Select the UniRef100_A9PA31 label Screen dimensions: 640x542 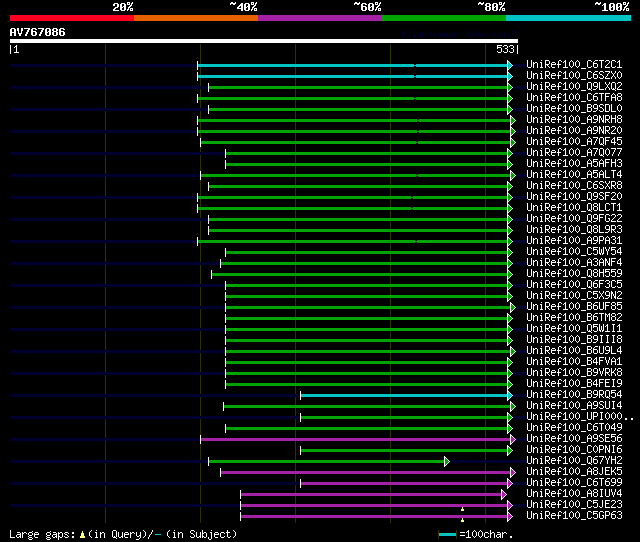coord(574,241)
